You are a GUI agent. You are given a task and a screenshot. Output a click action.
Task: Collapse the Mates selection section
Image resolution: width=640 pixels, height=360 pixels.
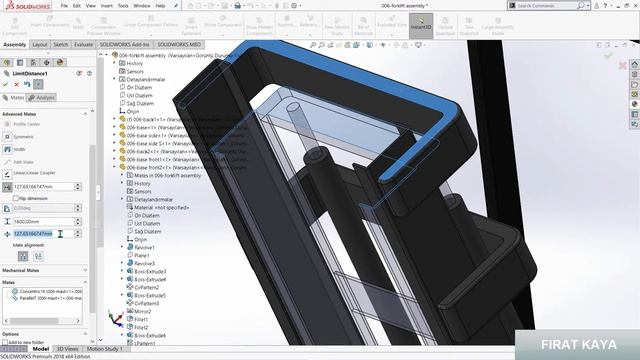[x=85, y=282]
